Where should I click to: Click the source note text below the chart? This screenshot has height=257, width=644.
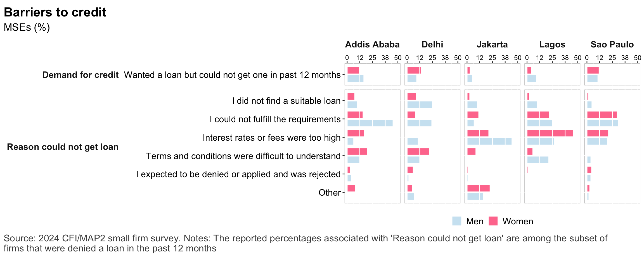[x=305, y=243]
